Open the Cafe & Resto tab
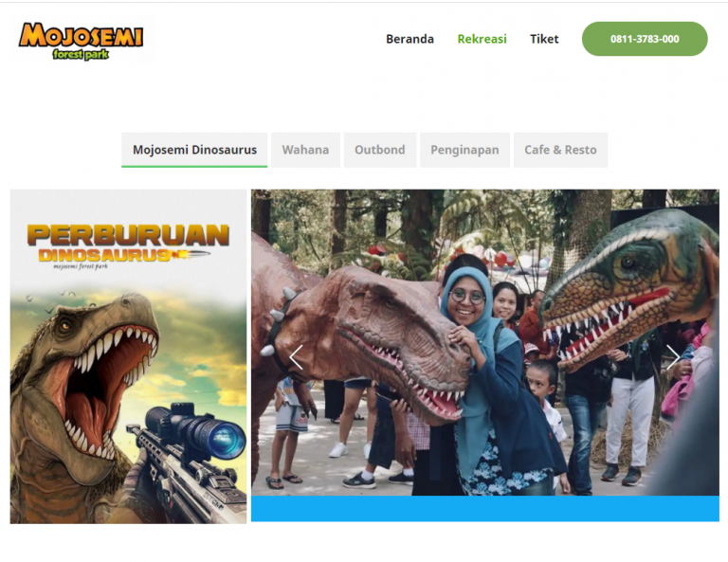 click(x=560, y=150)
